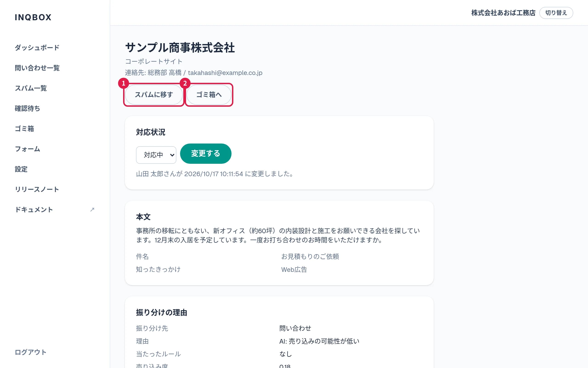This screenshot has height=368, width=588.
Task: Click the INQBOX logo
Action: coord(33,17)
